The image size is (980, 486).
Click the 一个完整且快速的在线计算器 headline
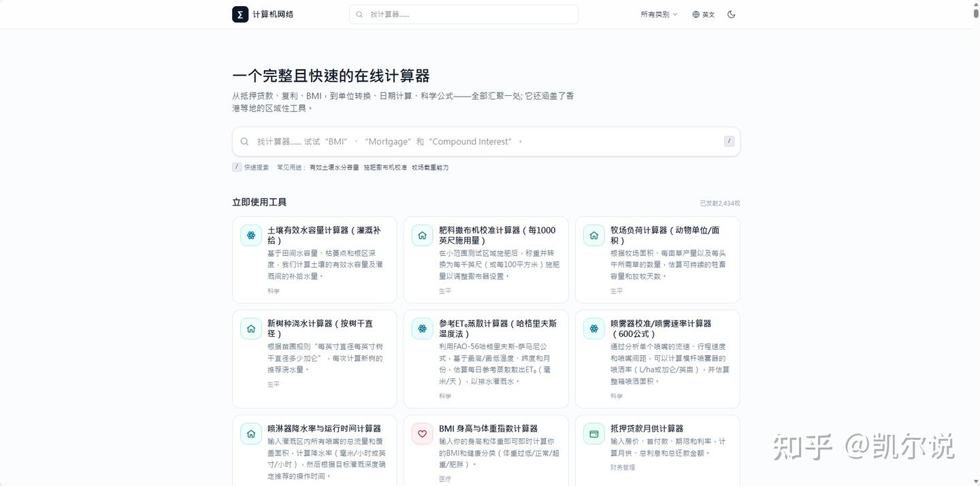pos(331,76)
